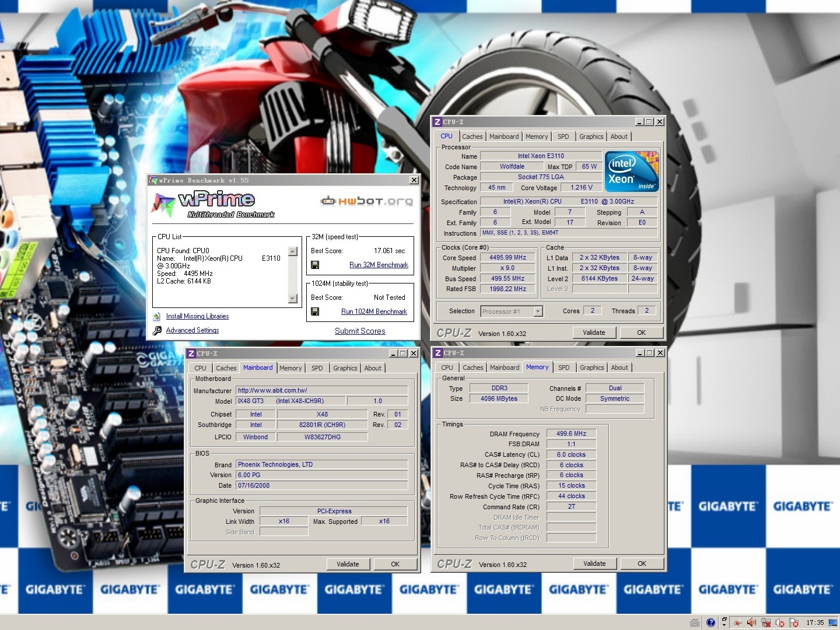Click the Code Name value 'Wolfdale'
The image size is (840, 630).
[512, 166]
